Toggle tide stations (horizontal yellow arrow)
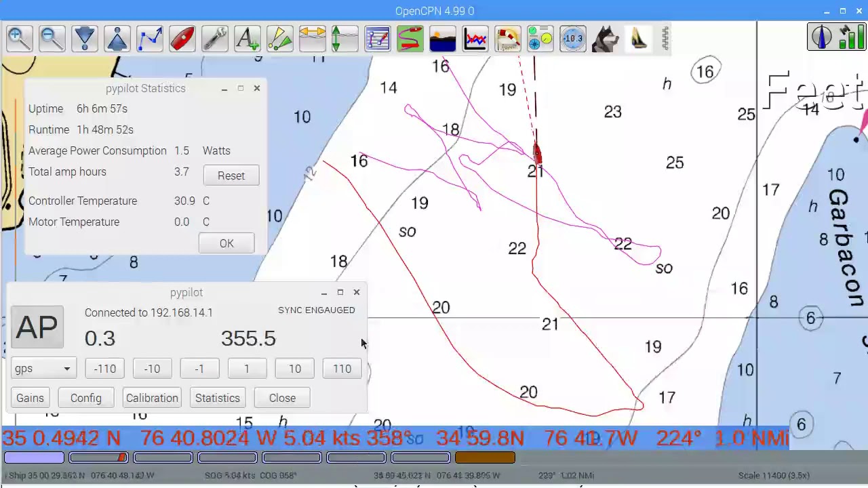This screenshot has height=488, width=868. point(313,39)
